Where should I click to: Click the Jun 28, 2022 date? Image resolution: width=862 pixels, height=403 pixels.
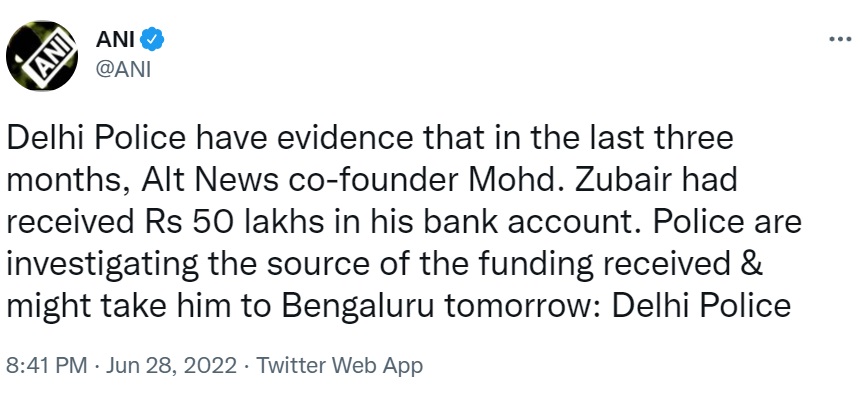click(172, 366)
